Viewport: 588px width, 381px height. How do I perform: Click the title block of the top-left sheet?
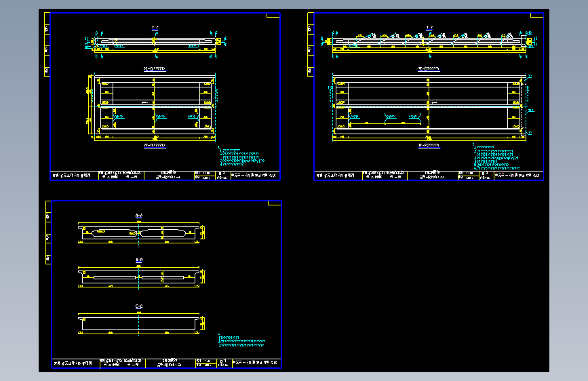point(165,176)
